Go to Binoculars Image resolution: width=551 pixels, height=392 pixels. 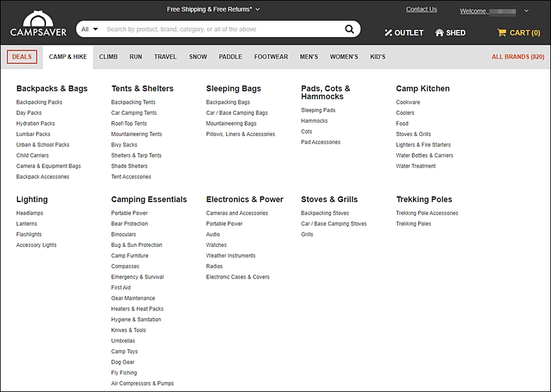click(x=123, y=235)
